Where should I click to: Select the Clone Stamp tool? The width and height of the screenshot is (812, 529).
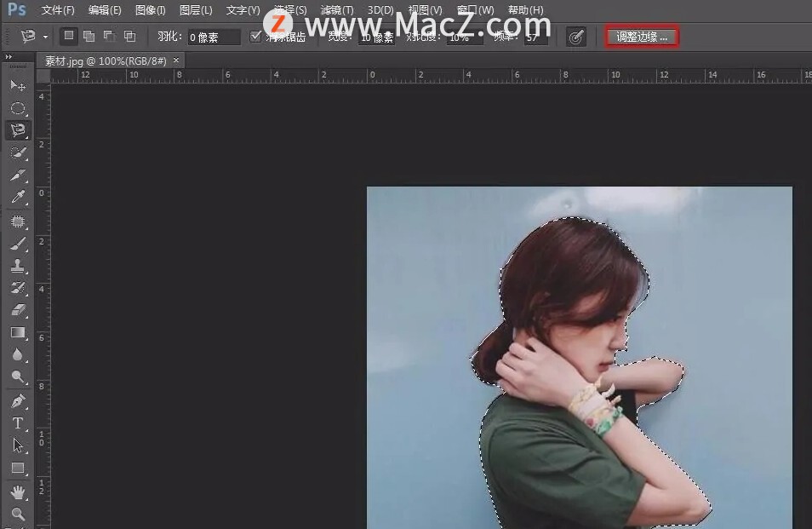(17, 266)
